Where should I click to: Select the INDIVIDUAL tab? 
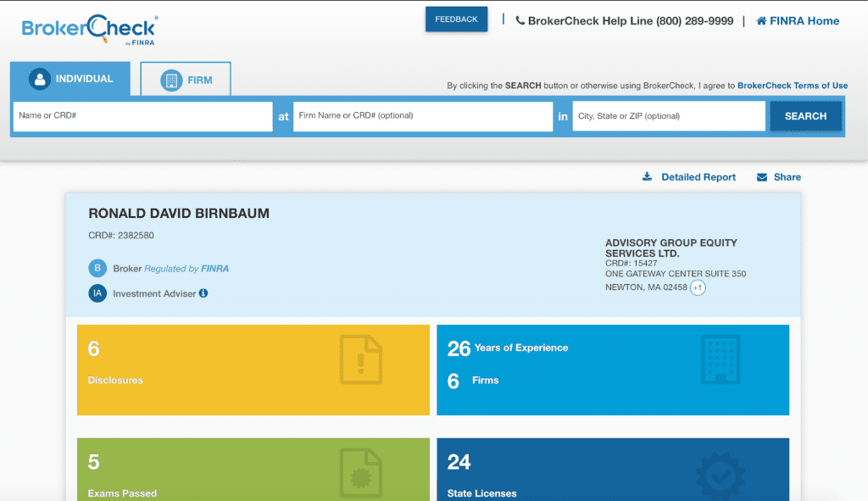click(x=70, y=79)
